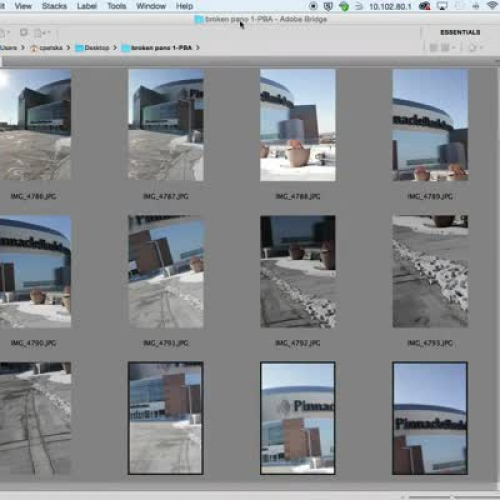Image resolution: width=500 pixels, height=500 pixels.
Task: Click the Desktop folder in the path bar
Action: pyautogui.click(x=97, y=48)
